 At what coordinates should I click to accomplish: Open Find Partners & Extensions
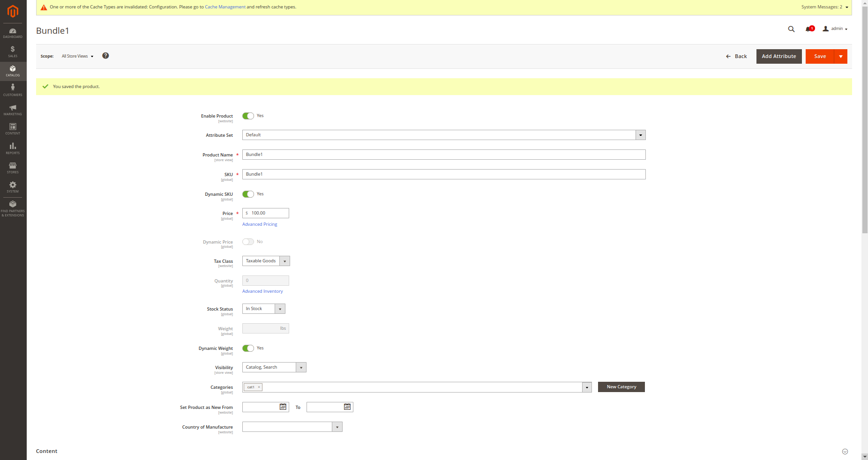pyautogui.click(x=13, y=208)
